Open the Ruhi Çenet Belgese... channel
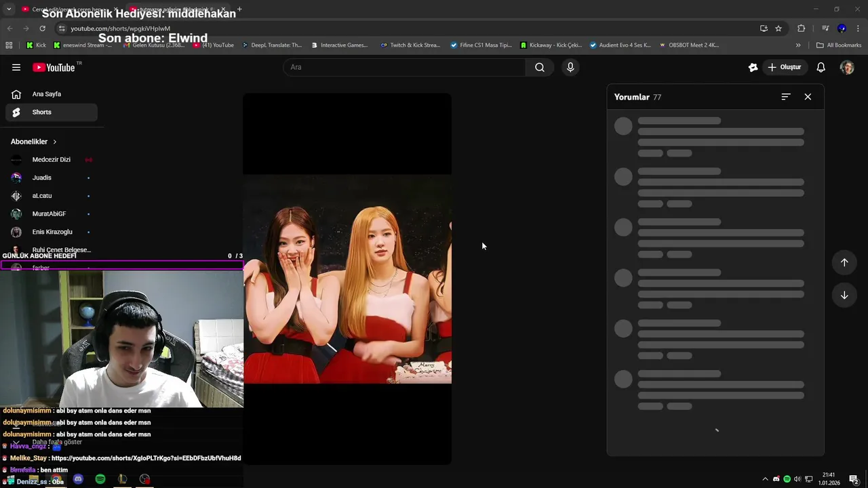This screenshot has width=868, height=488. 52,249
